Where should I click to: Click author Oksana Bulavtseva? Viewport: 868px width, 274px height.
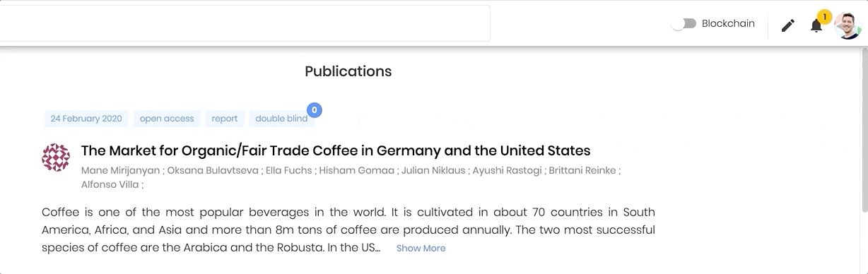pyautogui.click(x=213, y=170)
